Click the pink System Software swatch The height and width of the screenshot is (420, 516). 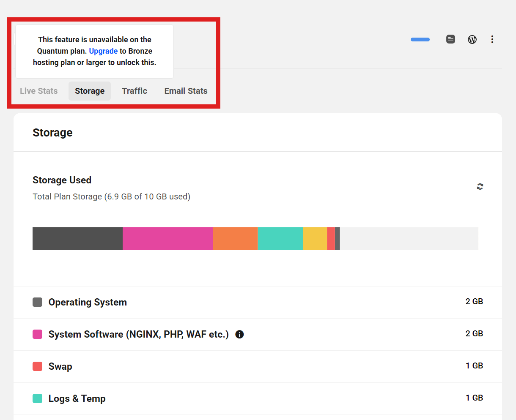[37, 334]
